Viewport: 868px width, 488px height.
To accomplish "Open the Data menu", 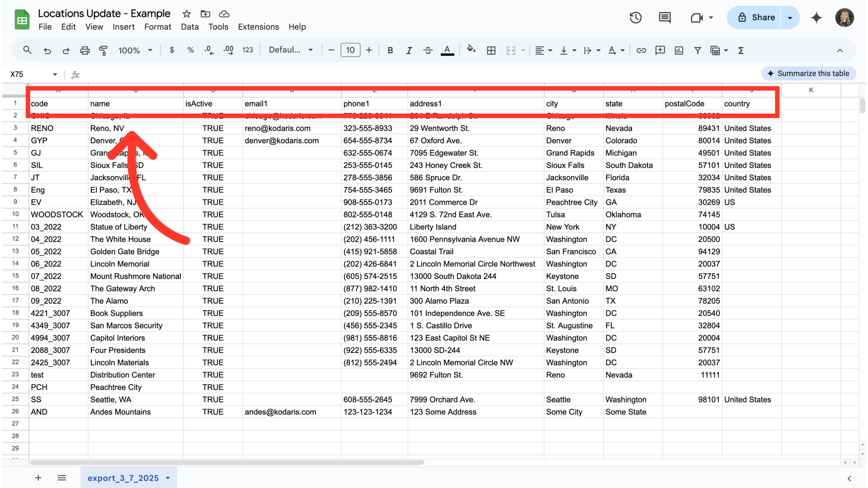I will click(189, 27).
